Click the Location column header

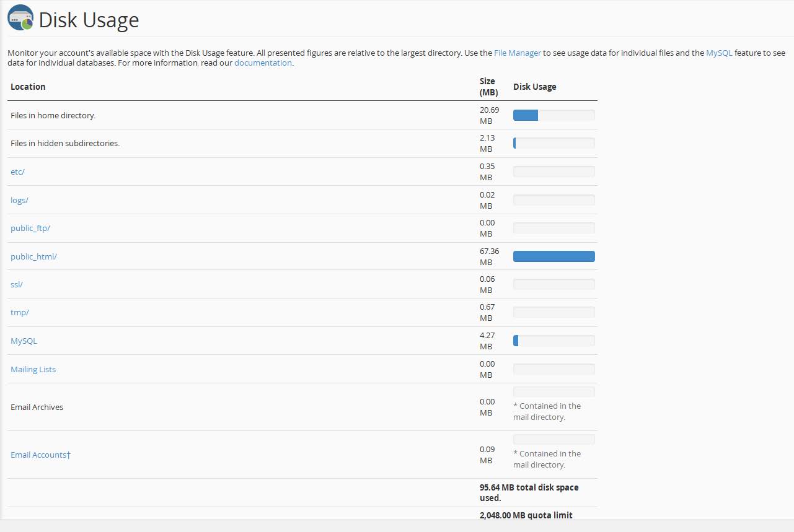[x=28, y=87]
